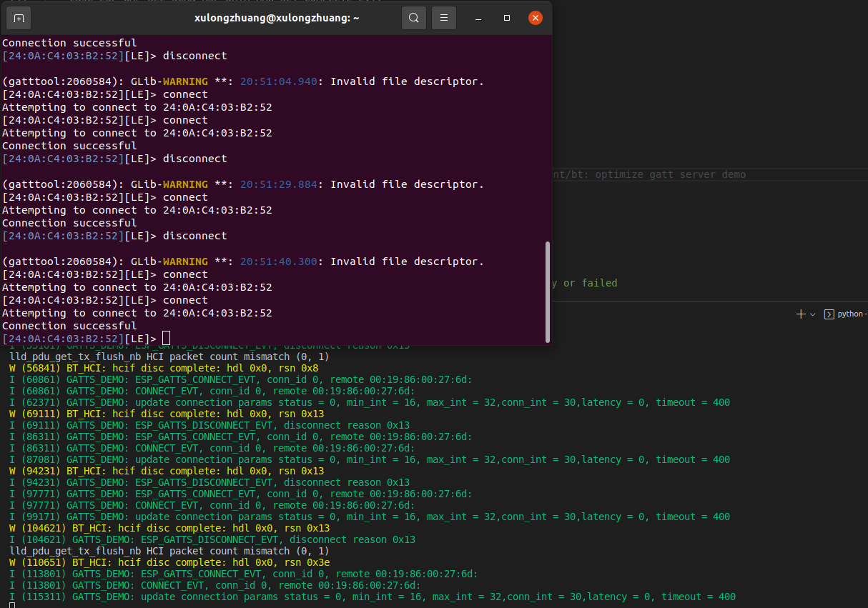This screenshot has height=608, width=868.
Task: Open terminal search with the magnifier icon
Action: [413, 18]
